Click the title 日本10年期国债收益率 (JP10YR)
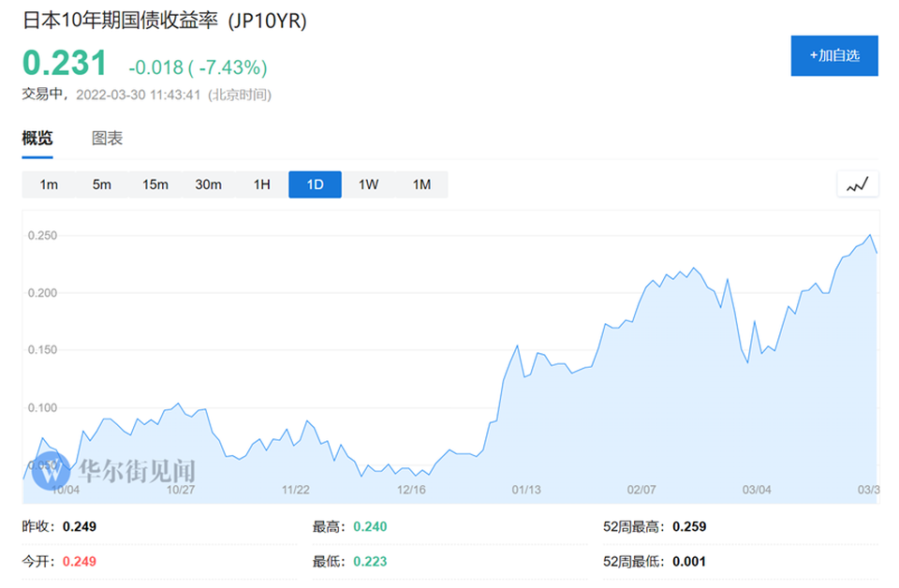This screenshot has width=899, height=588. point(164,21)
